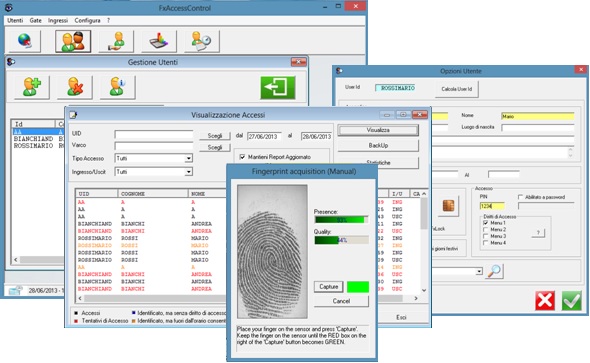Click the user with clock toolbar icon
Viewport: 590px width, 363px height.
(x=202, y=41)
